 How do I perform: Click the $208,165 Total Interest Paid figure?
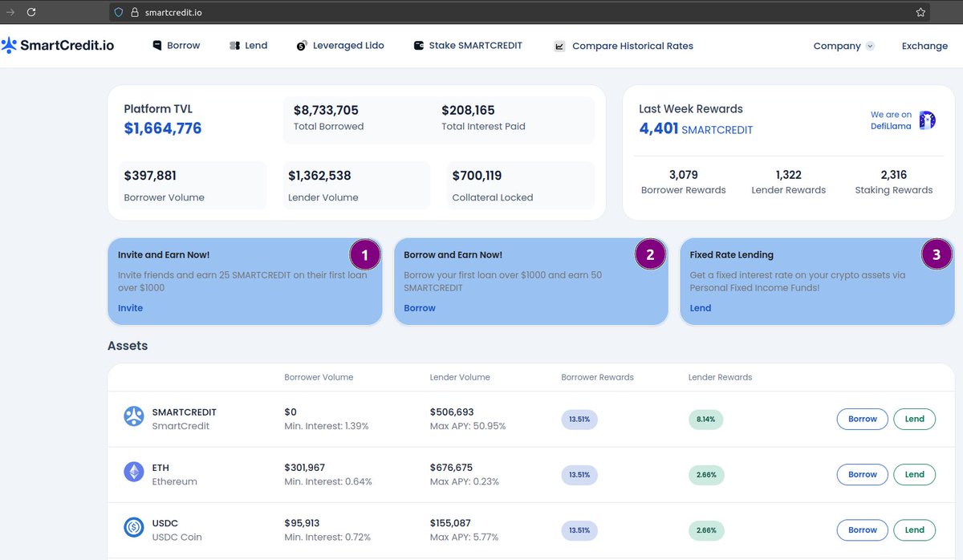[x=469, y=111]
